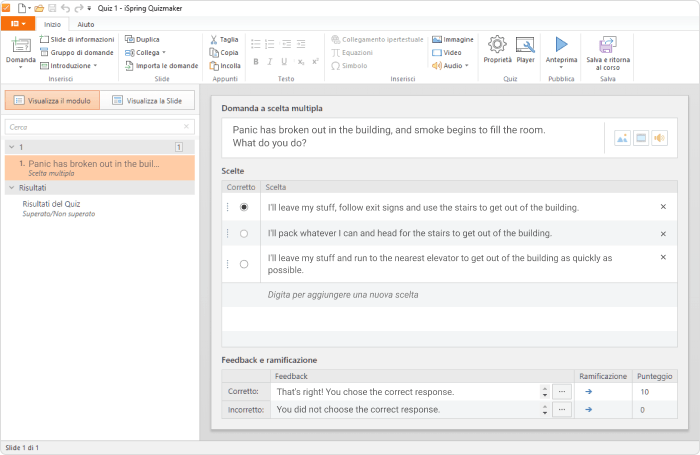Image resolution: width=700 pixels, height=455 pixels.
Task: Switch to Visualizza la Slide view
Action: pos(147,100)
